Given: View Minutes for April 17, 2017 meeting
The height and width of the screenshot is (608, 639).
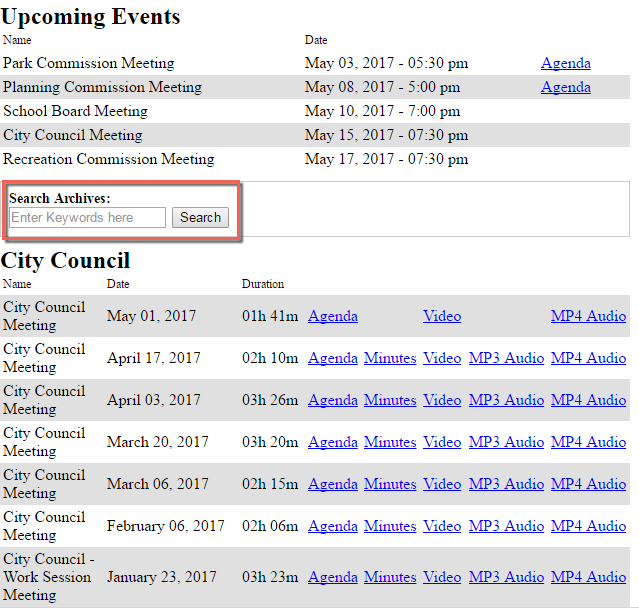Looking at the screenshot, I should [x=390, y=358].
